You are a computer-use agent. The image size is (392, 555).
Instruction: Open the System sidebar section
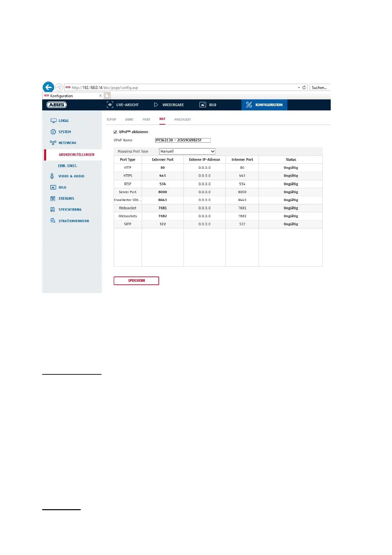point(65,132)
